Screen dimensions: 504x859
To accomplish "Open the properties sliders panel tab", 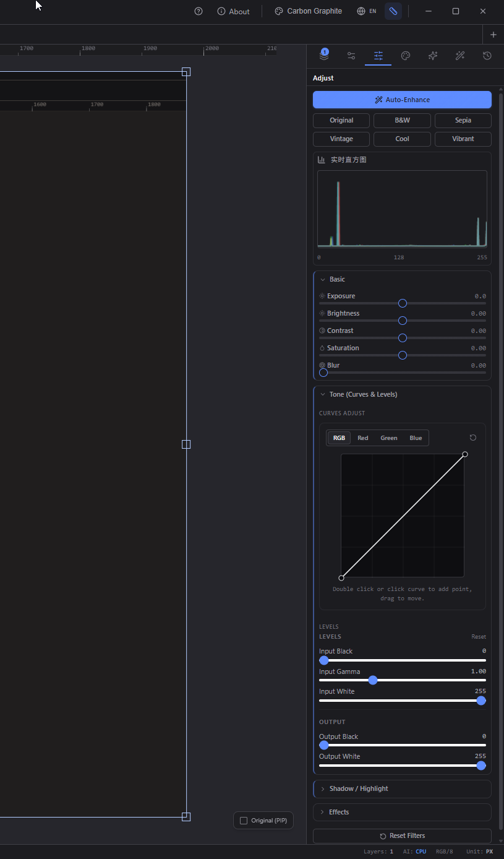I will [351, 56].
